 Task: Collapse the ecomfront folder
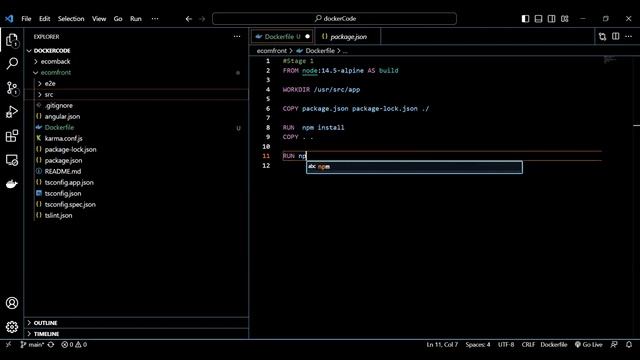tap(56, 73)
